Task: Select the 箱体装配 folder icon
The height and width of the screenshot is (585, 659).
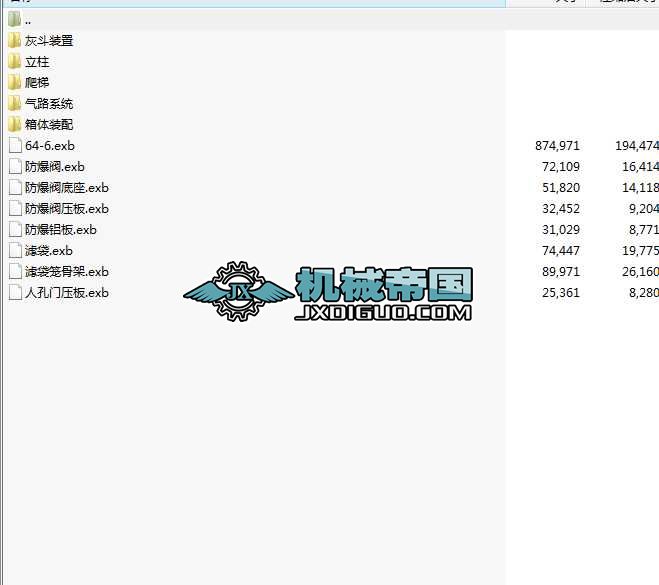Action: [x=14, y=124]
